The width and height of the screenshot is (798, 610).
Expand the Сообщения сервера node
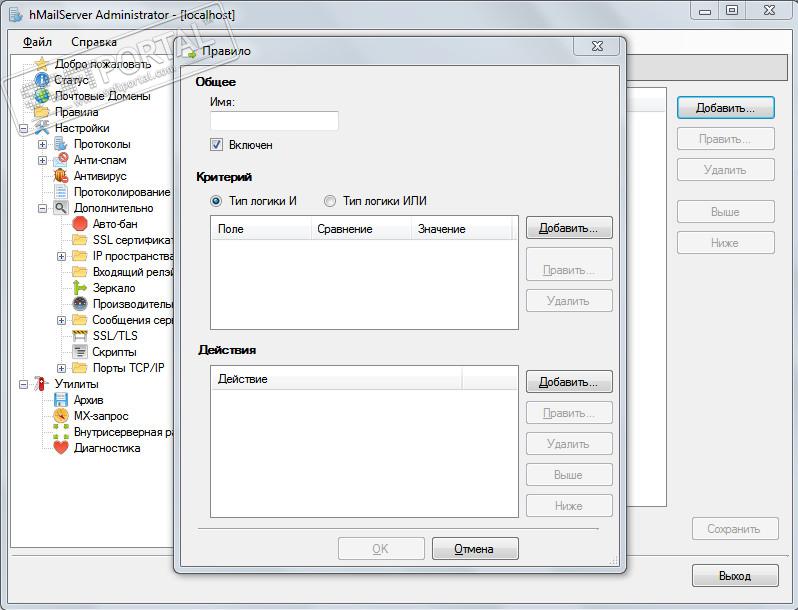pos(62,320)
